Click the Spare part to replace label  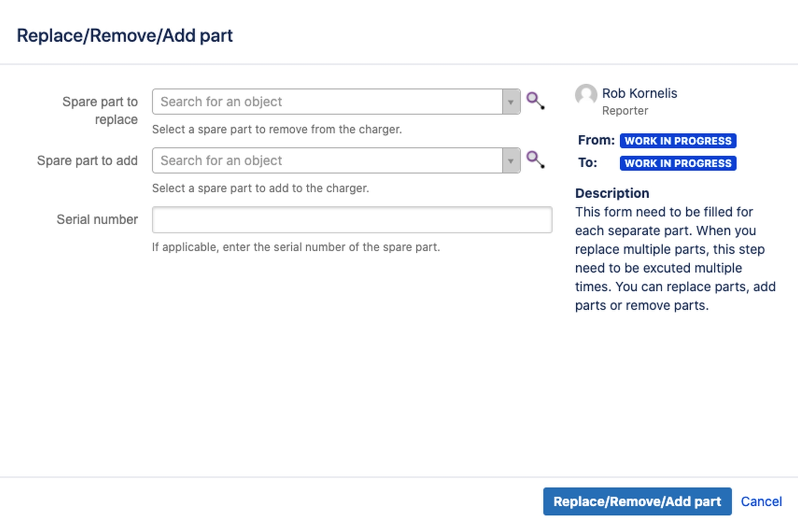click(100, 110)
